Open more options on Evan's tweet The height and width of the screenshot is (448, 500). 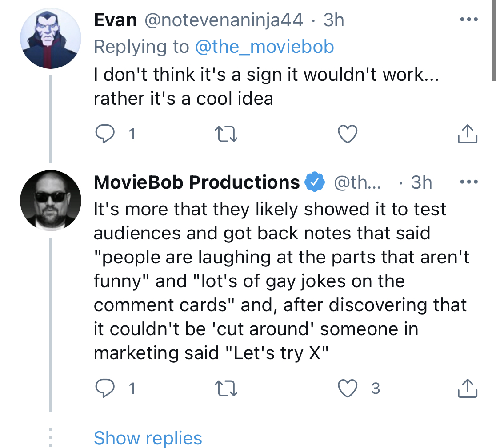469,20
